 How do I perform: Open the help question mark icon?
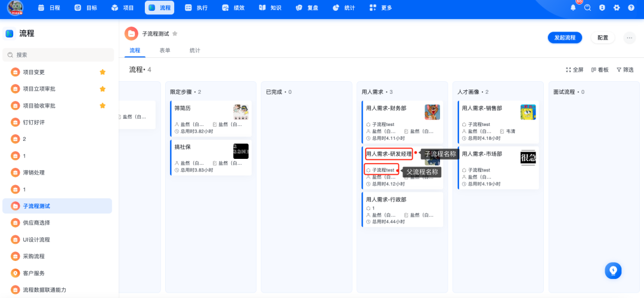631,8
